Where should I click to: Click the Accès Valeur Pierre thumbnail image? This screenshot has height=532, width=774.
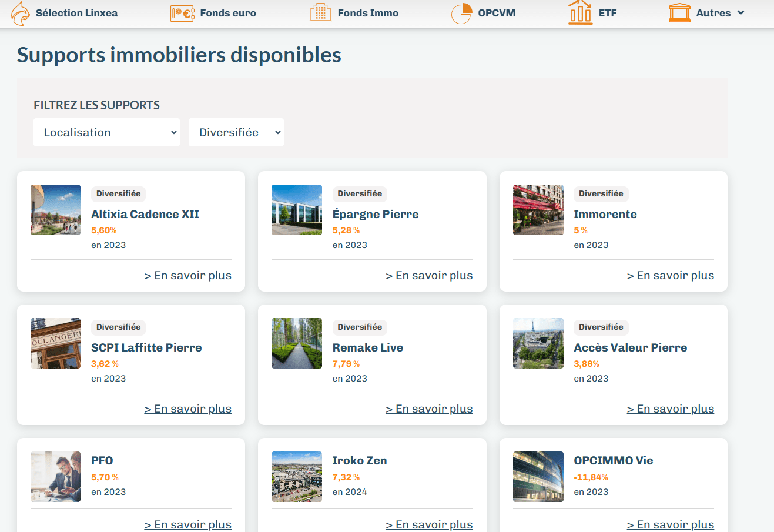[538, 343]
